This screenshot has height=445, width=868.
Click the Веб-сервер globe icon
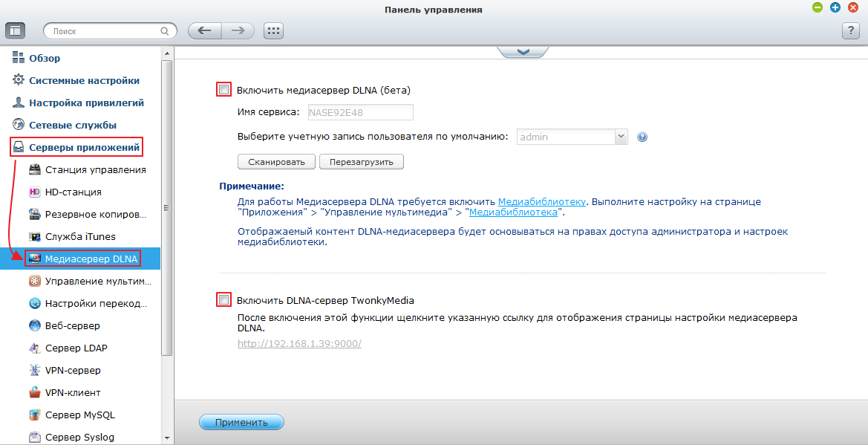pyautogui.click(x=35, y=325)
